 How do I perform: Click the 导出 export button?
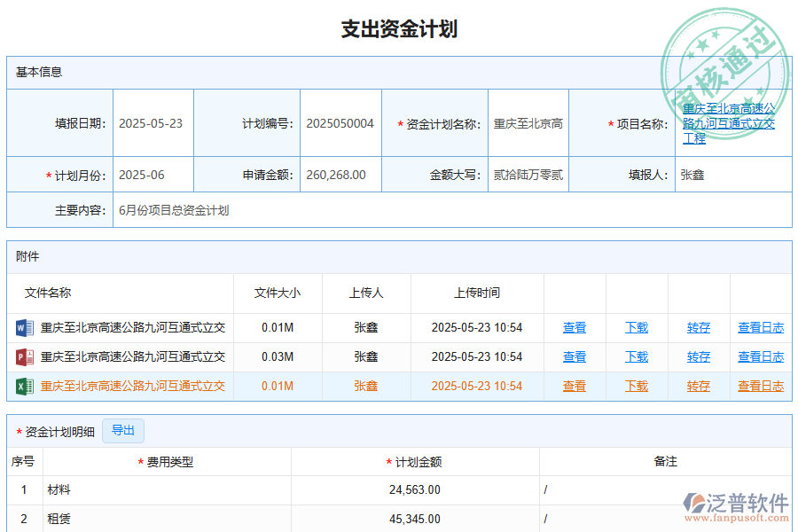(x=123, y=431)
